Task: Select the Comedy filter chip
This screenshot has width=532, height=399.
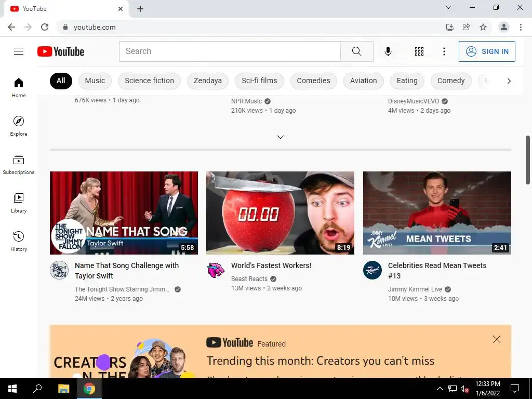Action: pyautogui.click(x=451, y=81)
